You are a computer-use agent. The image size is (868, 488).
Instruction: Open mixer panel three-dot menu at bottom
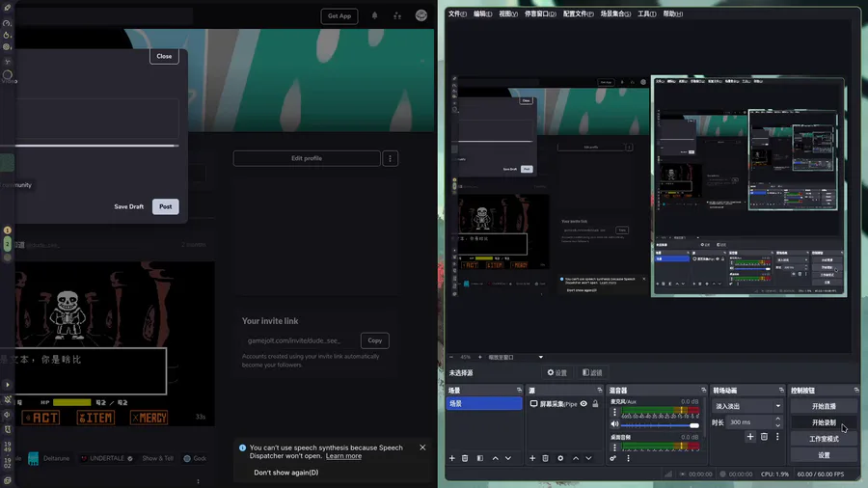[x=628, y=458]
